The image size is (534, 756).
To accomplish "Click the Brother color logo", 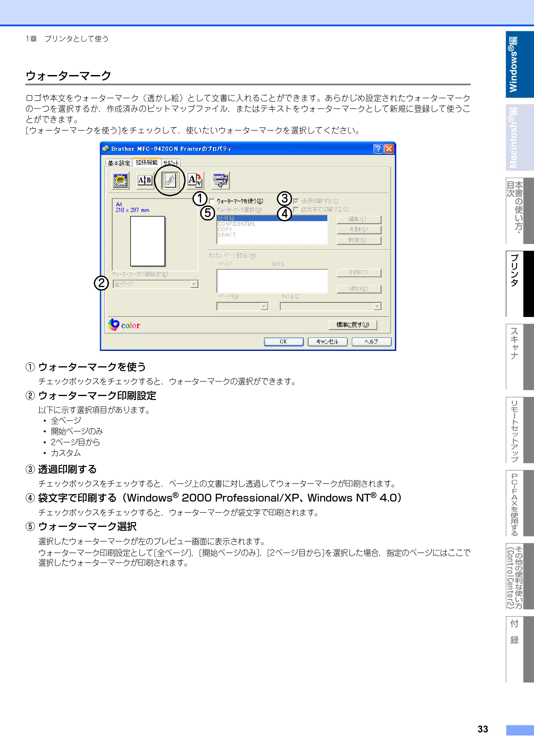I will coord(124,325).
